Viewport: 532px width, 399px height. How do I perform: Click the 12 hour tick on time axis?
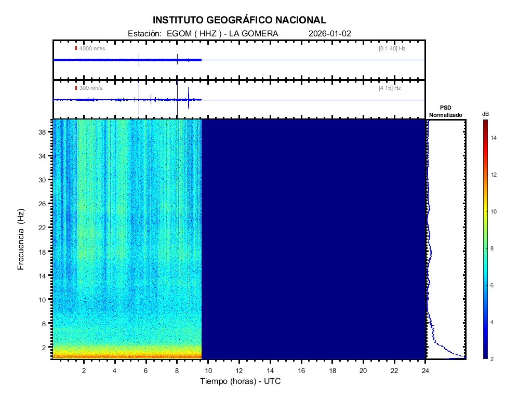pyautogui.click(x=239, y=370)
